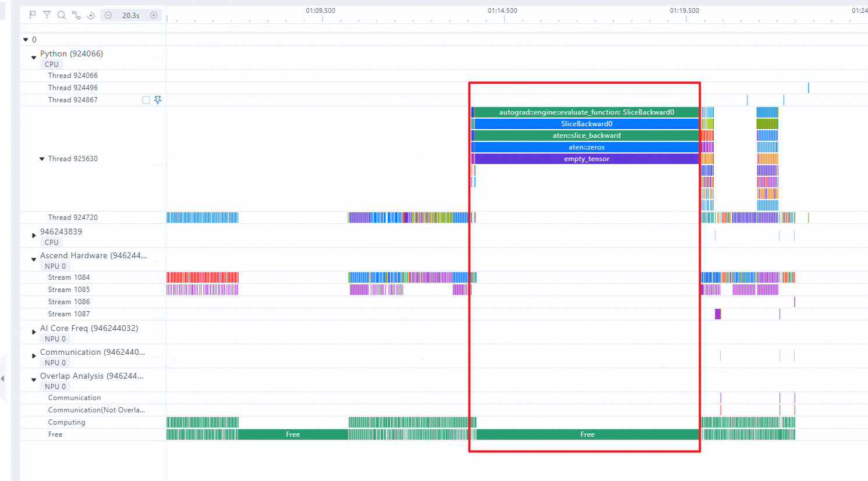
Task: Collapse the Thread 925630 row
Action: [42, 159]
